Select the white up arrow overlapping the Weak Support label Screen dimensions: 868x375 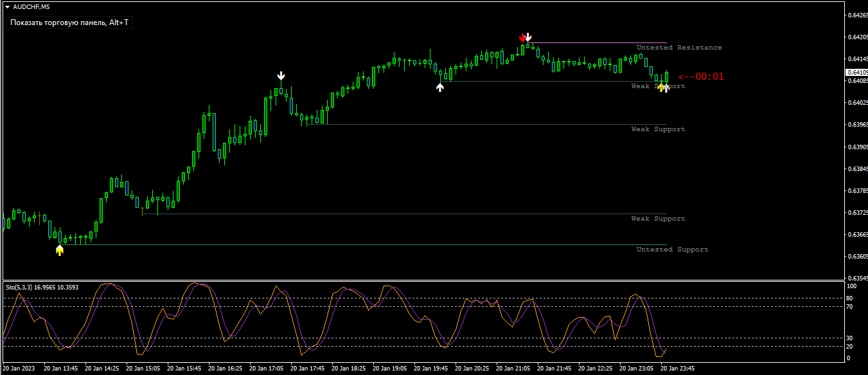(666, 87)
